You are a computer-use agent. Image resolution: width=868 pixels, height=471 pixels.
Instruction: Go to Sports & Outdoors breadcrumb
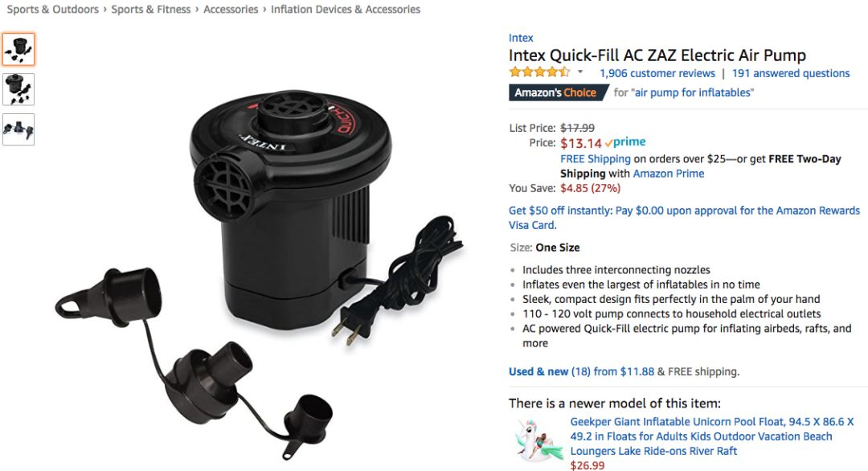coord(52,10)
